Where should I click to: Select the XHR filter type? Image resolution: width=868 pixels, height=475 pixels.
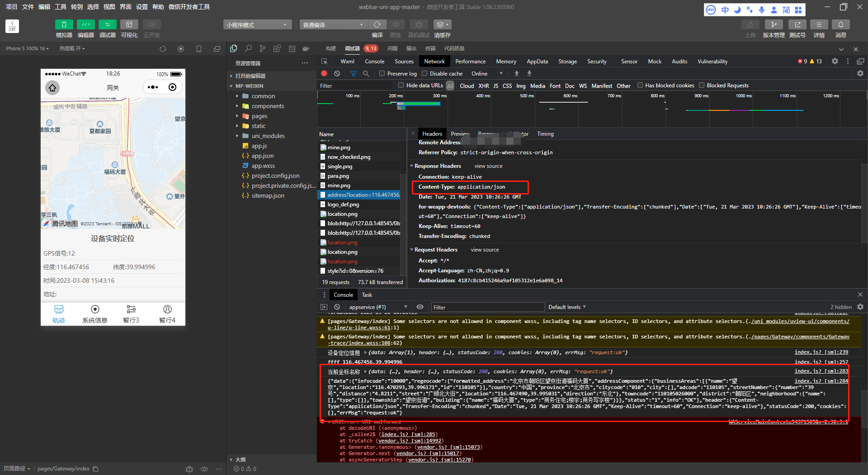click(x=483, y=85)
